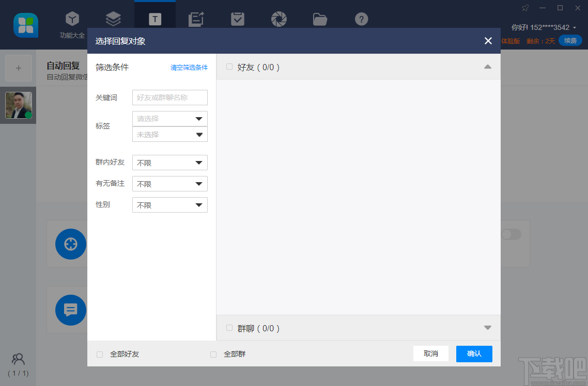
Task: Click the pin window icon
Action: click(x=525, y=8)
